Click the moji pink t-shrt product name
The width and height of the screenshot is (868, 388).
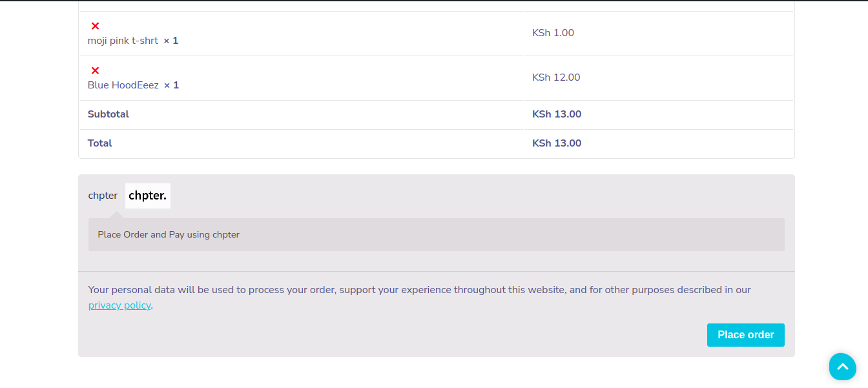coord(123,41)
